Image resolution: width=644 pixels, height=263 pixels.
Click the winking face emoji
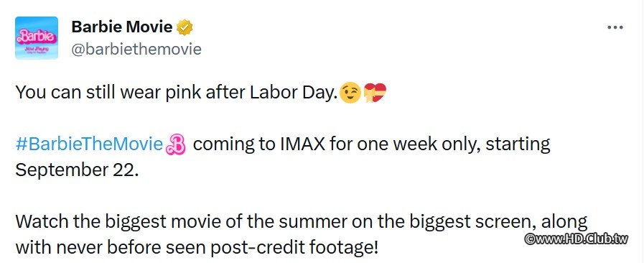tap(350, 93)
